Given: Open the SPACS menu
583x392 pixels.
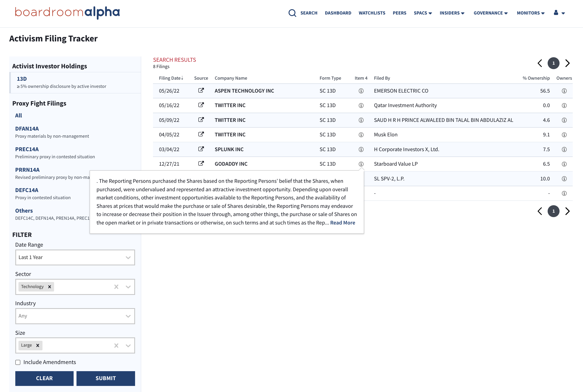Looking at the screenshot, I should [x=423, y=13].
